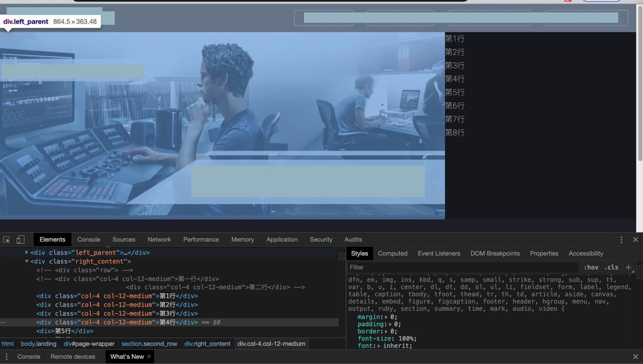
Task: Click the page's vertical scrollbar thumb
Action: (x=639, y=83)
